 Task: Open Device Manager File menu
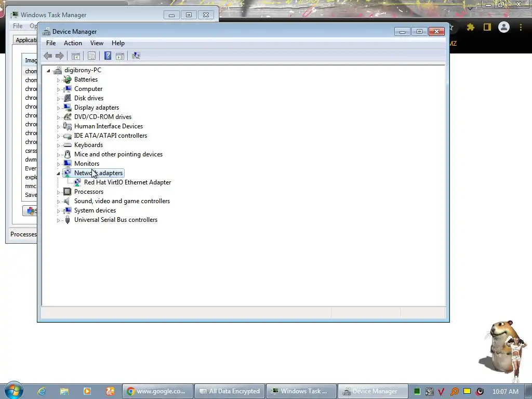click(x=51, y=43)
